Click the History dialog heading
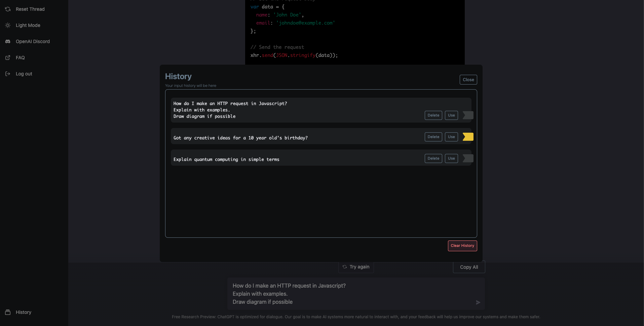The image size is (644, 326). 178,76
